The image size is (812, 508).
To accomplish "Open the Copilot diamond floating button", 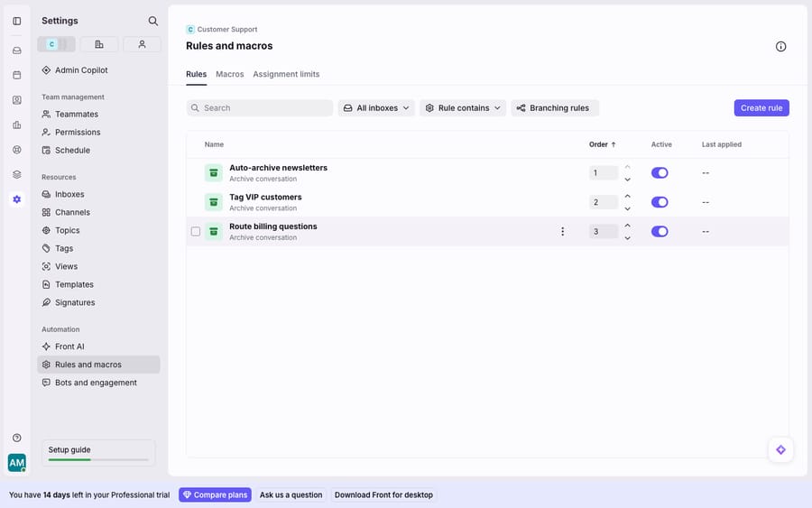I will 780,450.
